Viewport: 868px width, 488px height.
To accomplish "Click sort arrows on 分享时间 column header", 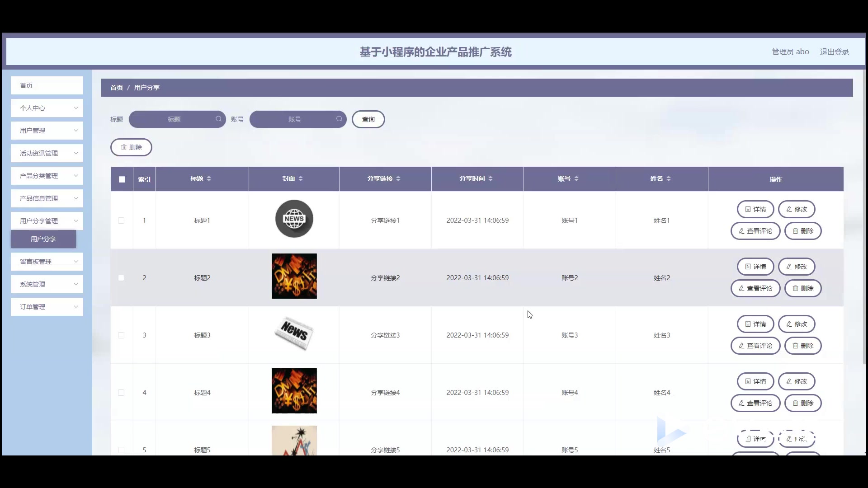I will (x=491, y=179).
